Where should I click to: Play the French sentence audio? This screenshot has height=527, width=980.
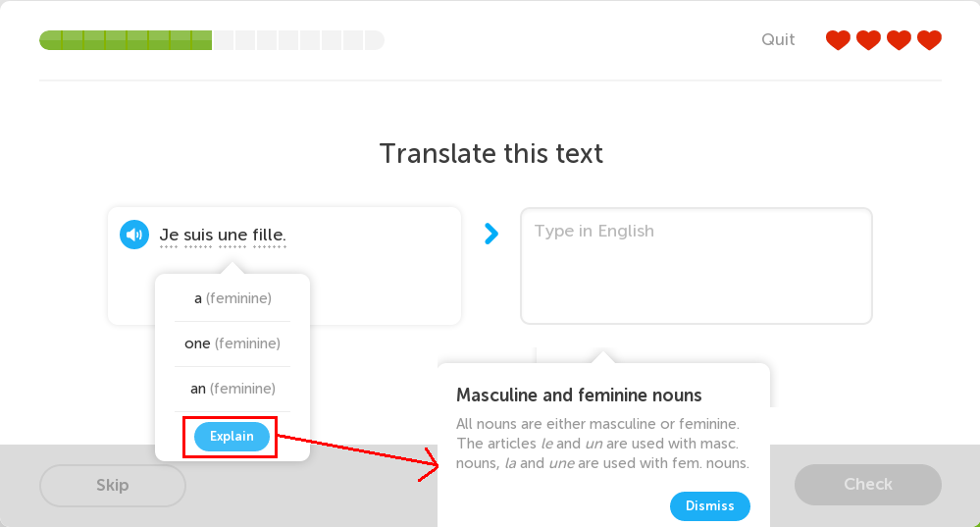point(133,235)
